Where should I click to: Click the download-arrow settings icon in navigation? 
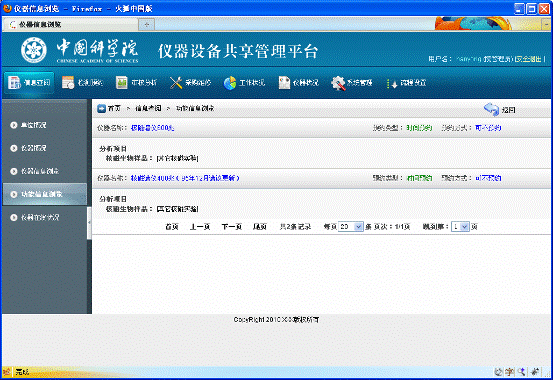tap(392, 84)
